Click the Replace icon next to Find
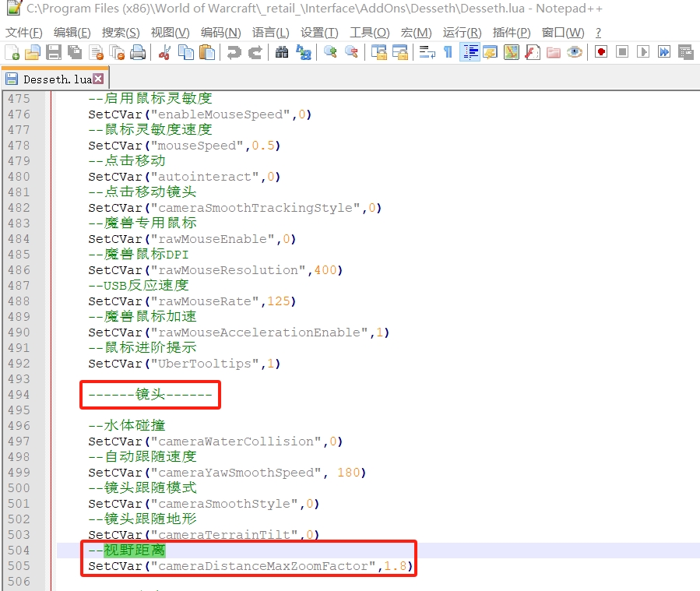This screenshot has width=700, height=591. (x=303, y=52)
